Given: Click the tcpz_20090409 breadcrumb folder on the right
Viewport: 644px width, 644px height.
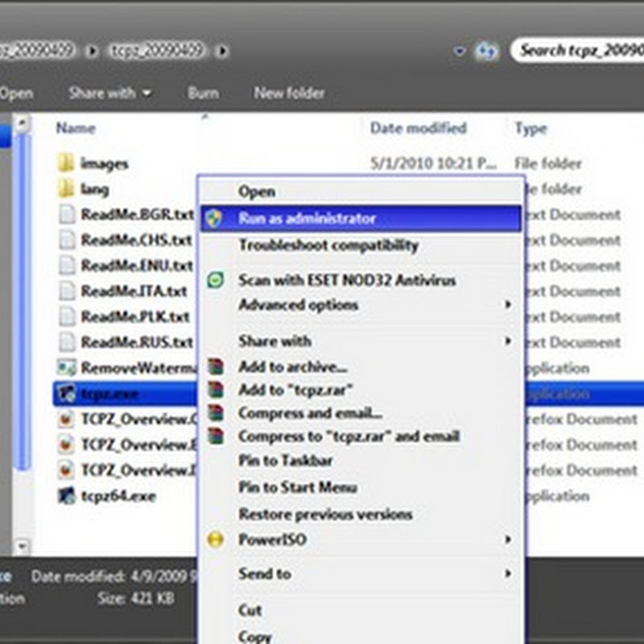Looking at the screenshot, I should click(x=156, y=51).
